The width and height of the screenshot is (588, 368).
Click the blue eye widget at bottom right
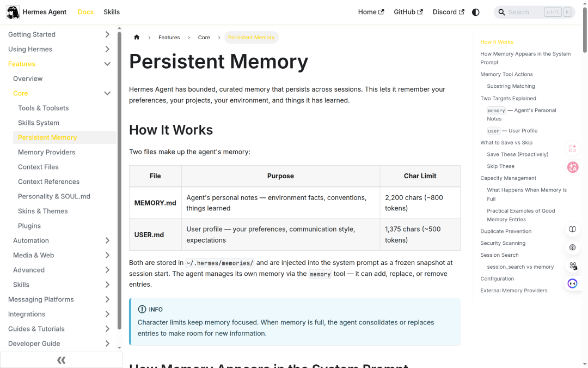pos(572,283)
